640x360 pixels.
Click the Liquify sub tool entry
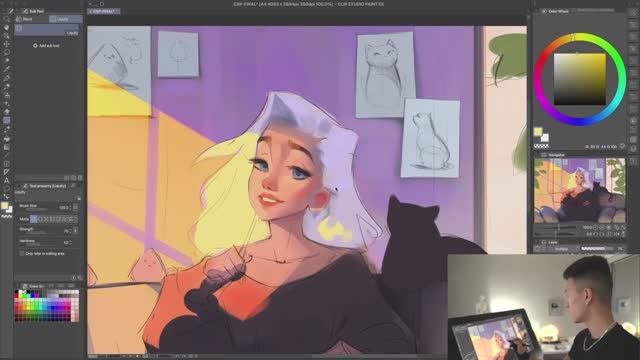47,30
